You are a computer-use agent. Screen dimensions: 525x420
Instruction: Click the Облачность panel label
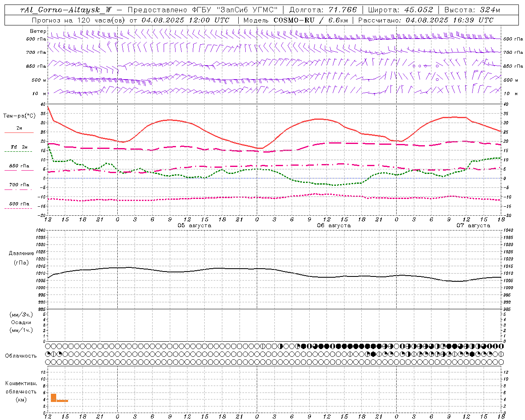(x=21, y=356)
